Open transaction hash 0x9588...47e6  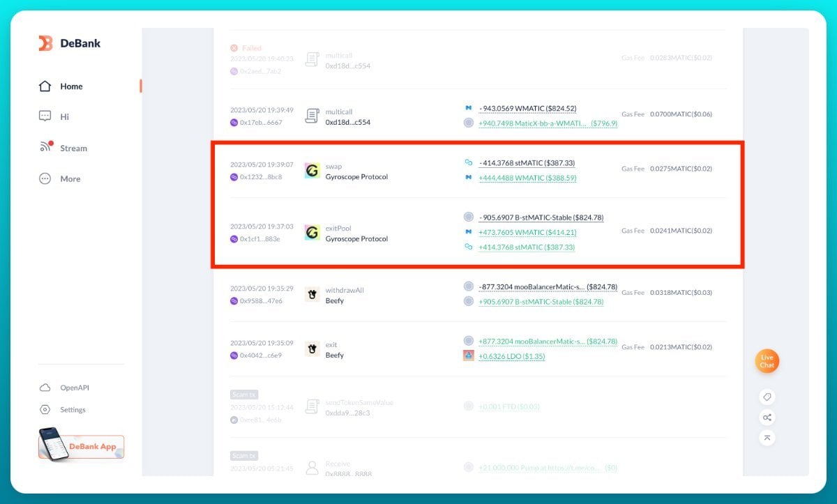(261, 300)
